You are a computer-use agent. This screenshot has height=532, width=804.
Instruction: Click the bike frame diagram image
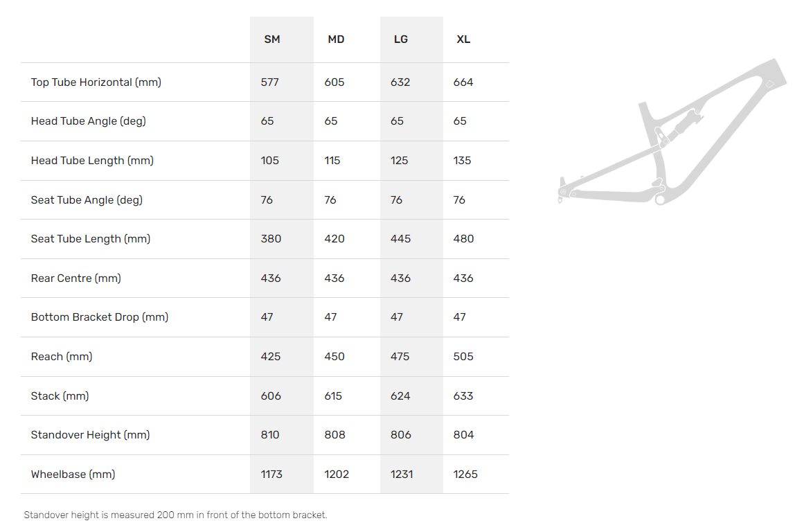click(672, 135)
